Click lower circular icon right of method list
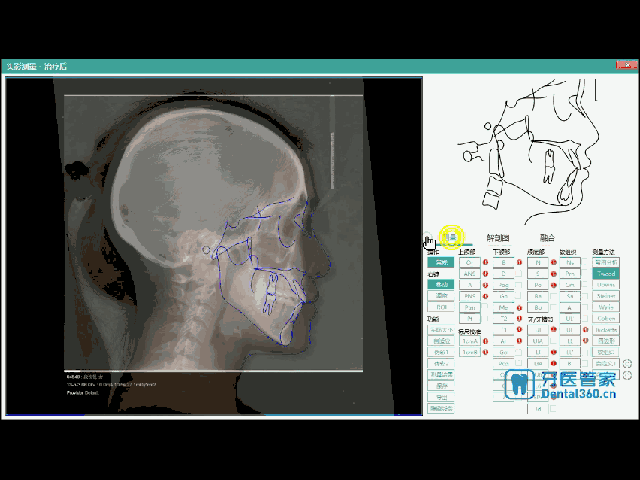 [627, 375]
